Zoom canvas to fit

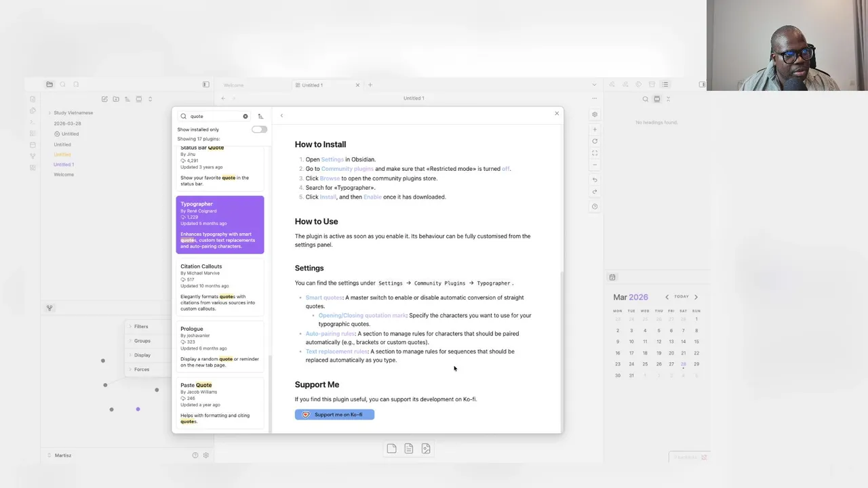[595, 153]
